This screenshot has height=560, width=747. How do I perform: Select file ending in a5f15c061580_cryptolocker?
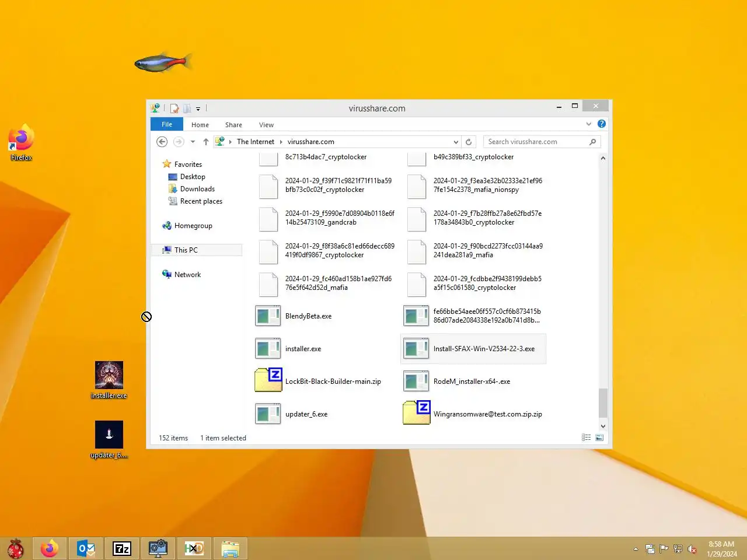[x=473, y=283]
